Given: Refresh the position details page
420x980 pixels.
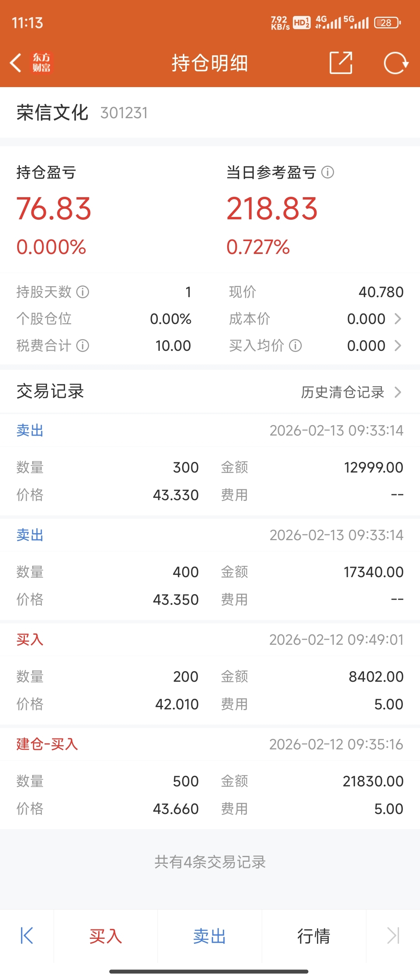Looking at the screenshot, I should click(395, 63).
